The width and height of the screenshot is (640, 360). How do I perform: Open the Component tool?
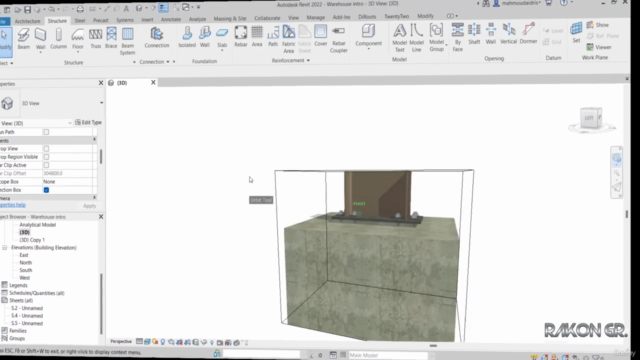368,37
